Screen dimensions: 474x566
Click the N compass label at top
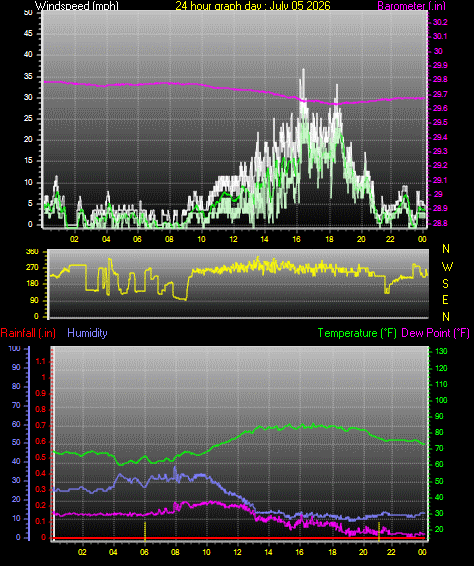446,249
